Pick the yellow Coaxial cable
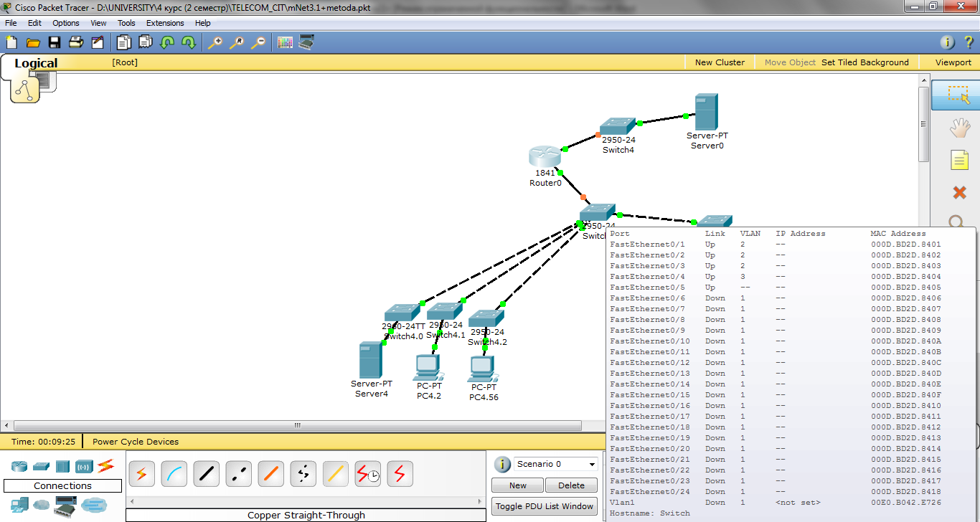The image size is (980, 522). (x=335, y=473)
